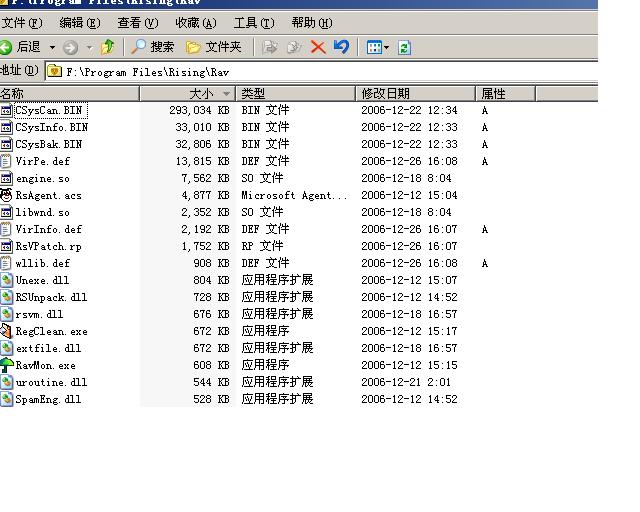Click the folder icon in address bar
Viewport: 640px width, 512px height.
tap(54, 72)
